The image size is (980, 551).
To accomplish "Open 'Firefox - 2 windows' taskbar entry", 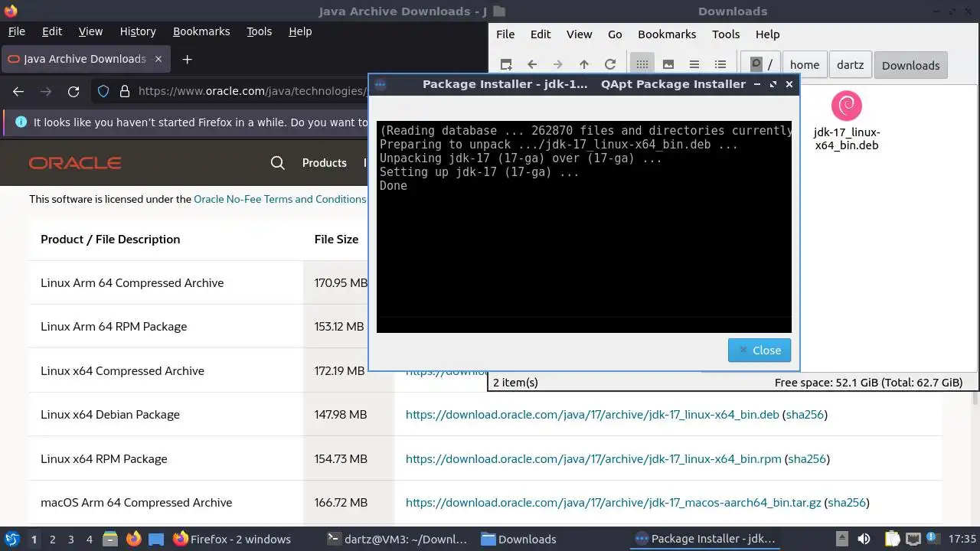I will click(x=232, y=540).
